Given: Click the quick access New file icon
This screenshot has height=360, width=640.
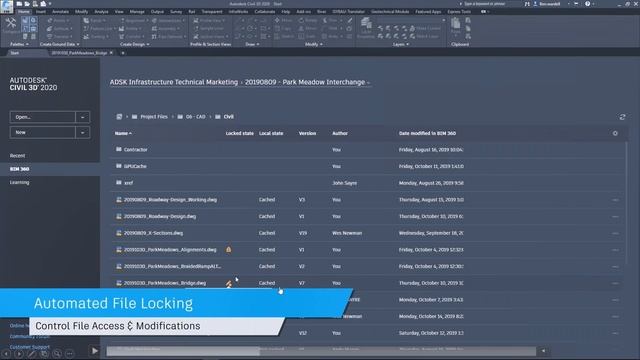Looking at the screenshot, I should click(19, 4).
